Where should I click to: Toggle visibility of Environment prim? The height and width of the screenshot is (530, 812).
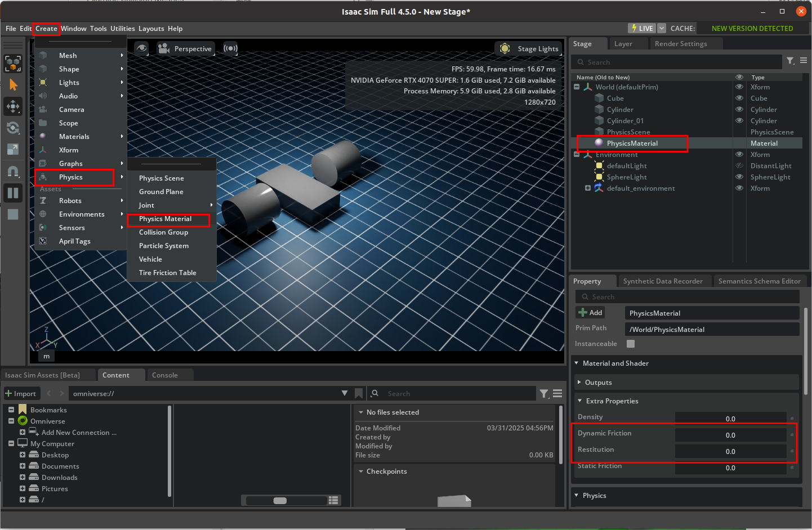coord(739,155)
